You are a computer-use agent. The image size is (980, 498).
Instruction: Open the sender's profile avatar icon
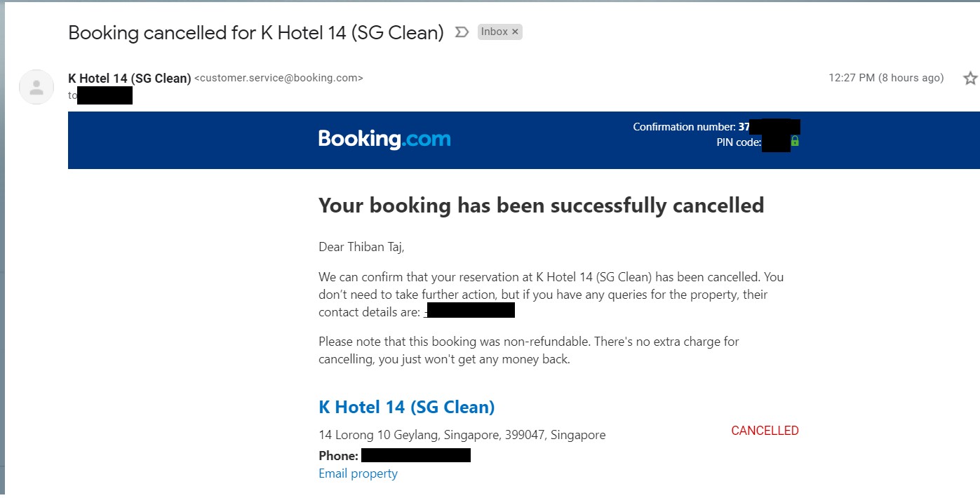tap(36, 87)
